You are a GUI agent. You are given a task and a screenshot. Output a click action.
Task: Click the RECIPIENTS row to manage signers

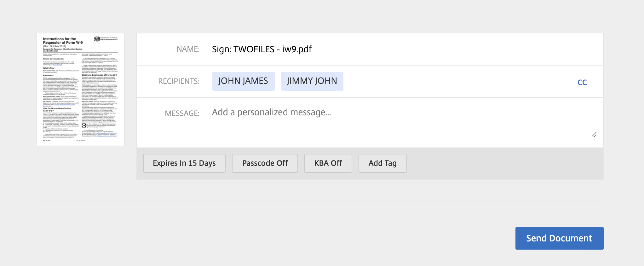[x=179, y=81]
